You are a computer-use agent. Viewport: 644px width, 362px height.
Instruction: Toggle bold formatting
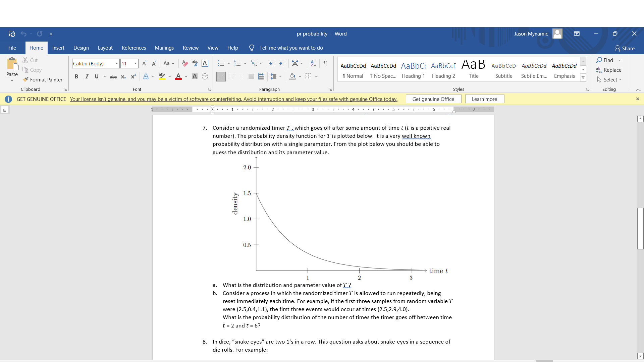pyautogui.click(x=76, y=77)
